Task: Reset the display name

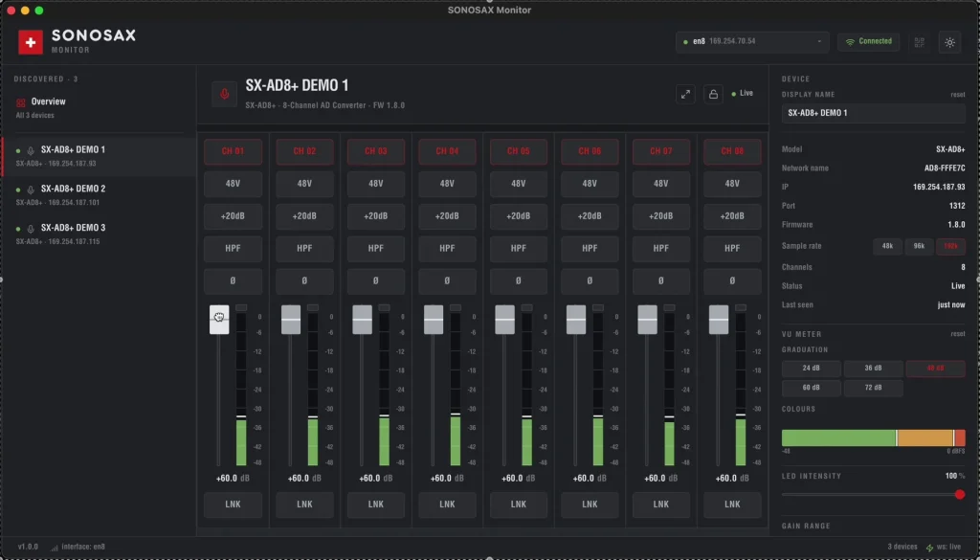Action: coord(957,95)
